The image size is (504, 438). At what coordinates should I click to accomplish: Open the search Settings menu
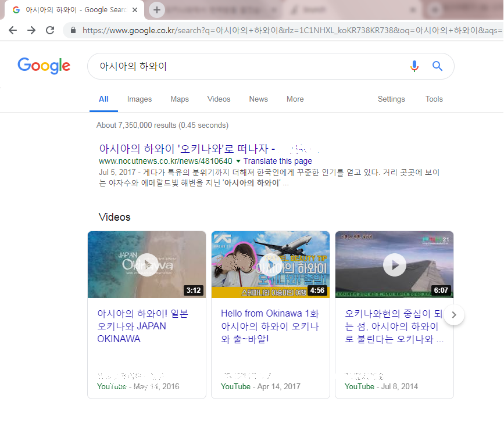coord(391,99)
